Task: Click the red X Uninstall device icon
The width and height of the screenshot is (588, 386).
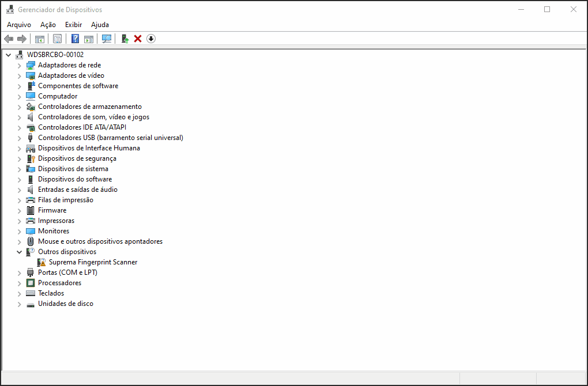Action: pos(138,39)
